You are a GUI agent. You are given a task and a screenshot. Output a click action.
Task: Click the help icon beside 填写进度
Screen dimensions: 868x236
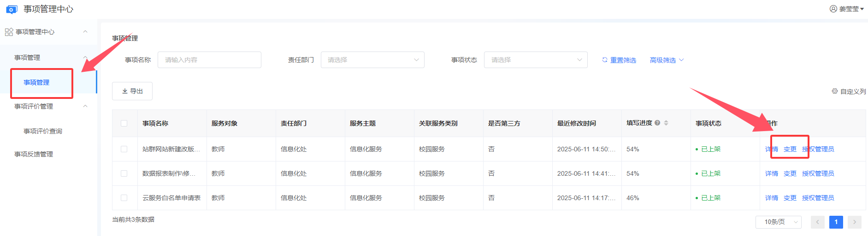point(657,123)
